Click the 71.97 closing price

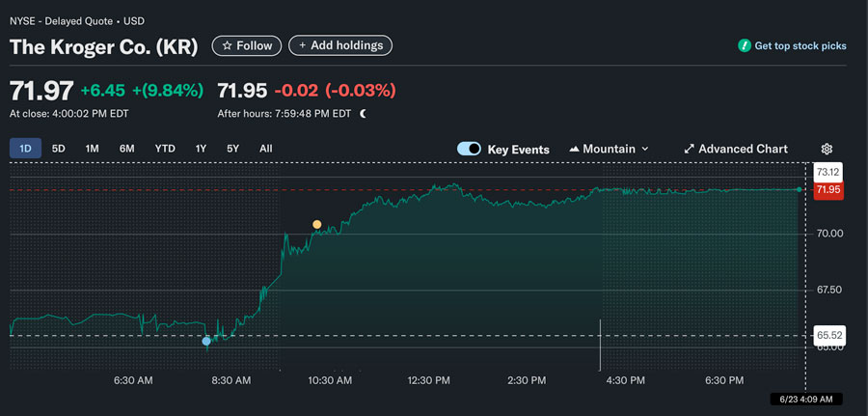click(x=41, y=91)
